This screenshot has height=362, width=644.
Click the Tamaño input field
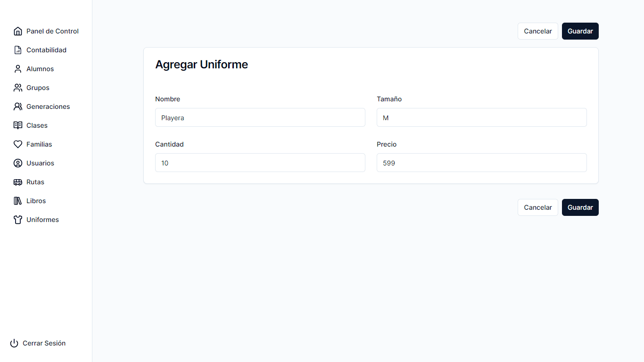[x=481, y=117]
